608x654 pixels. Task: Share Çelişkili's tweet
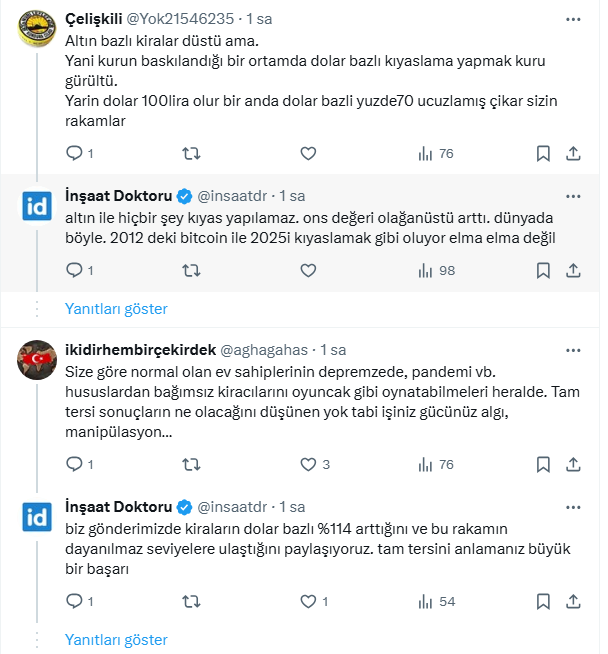coord(573,153)
